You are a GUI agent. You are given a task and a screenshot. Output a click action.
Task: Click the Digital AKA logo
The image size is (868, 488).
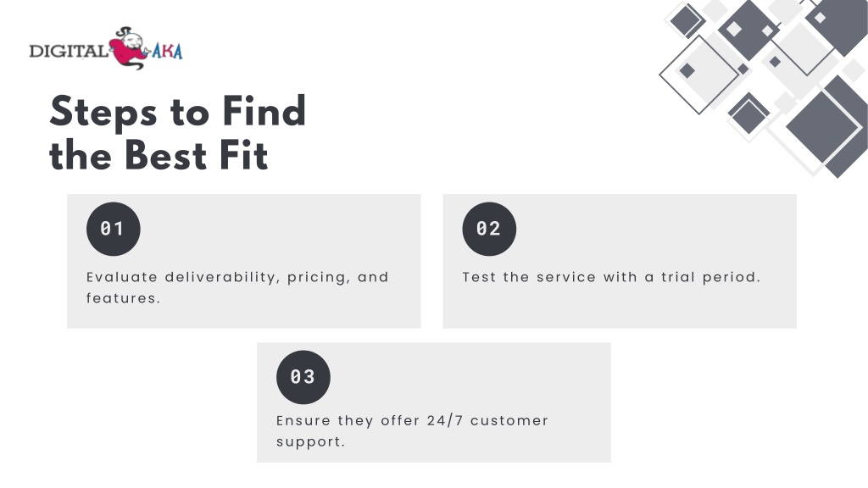(x=106, y=48)
